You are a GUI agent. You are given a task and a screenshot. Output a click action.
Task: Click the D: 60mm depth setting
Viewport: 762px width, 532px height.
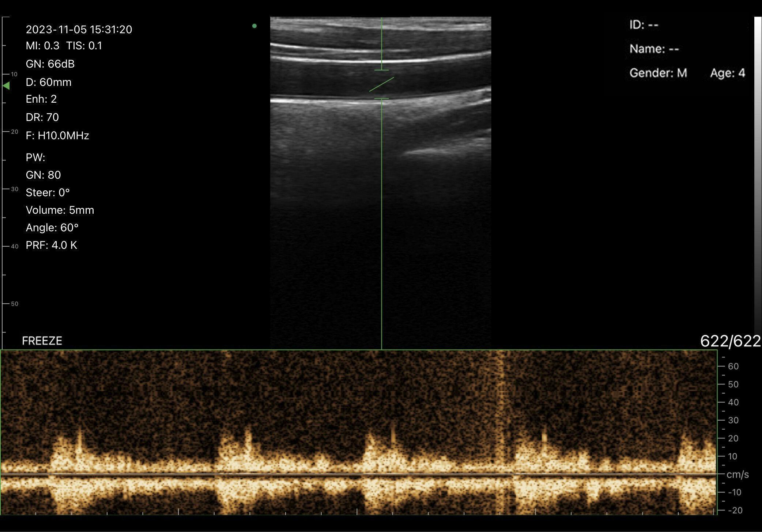click(x=48, y=82)
